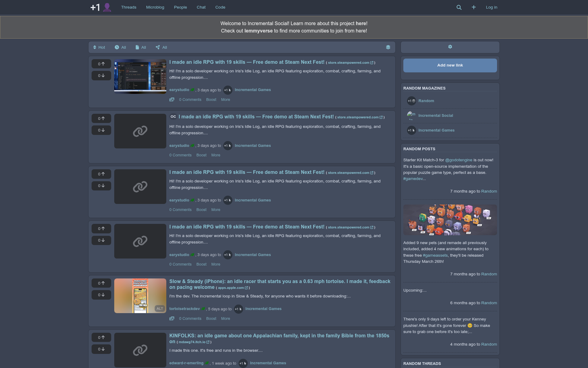Open the Hot sort dropdown
The height and width of the screenshot is (368, 588).
(99, 47)
